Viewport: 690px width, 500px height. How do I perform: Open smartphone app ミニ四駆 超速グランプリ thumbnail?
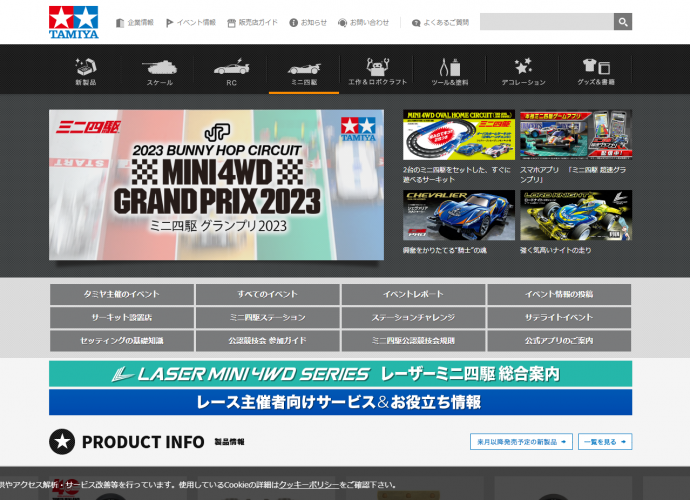pos(576,135)
